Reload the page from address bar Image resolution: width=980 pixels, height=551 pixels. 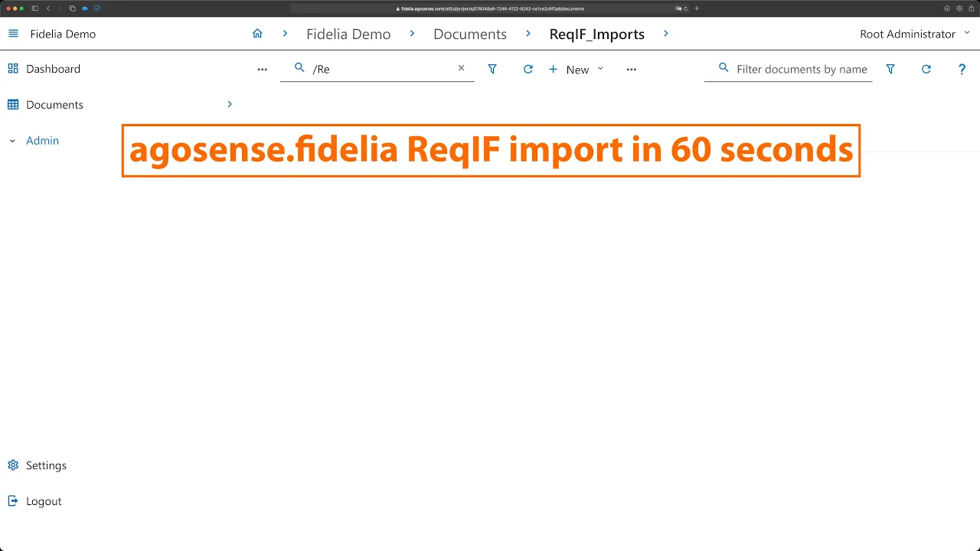pyautogui.click(x=686, y=8)
